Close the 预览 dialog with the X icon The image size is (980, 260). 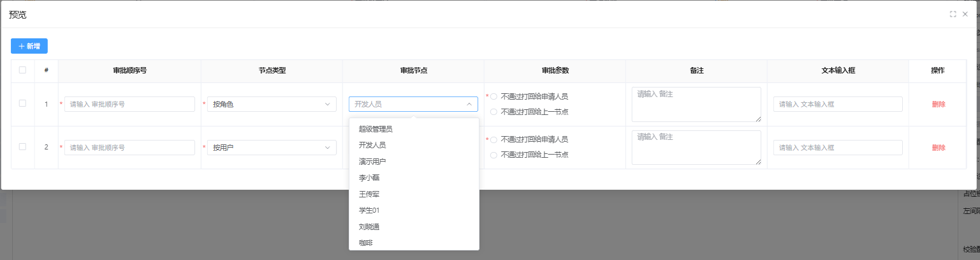point(965,14)
